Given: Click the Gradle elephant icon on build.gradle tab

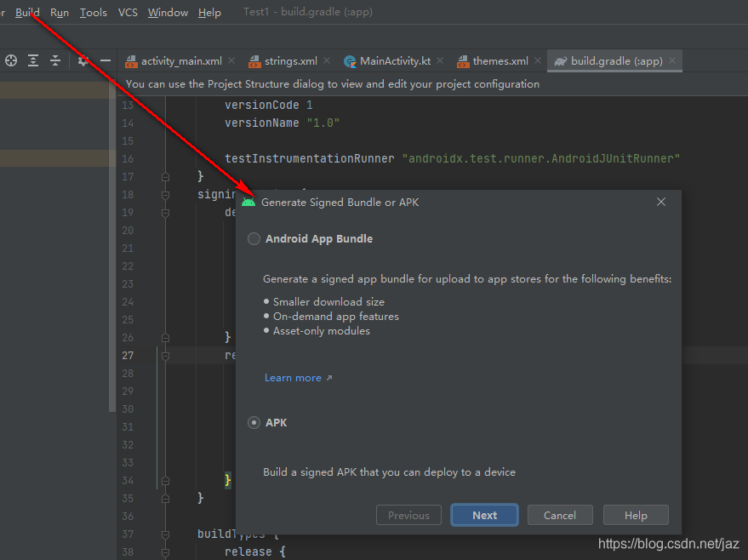Looking at the screenshot, I should click(561, 61).
